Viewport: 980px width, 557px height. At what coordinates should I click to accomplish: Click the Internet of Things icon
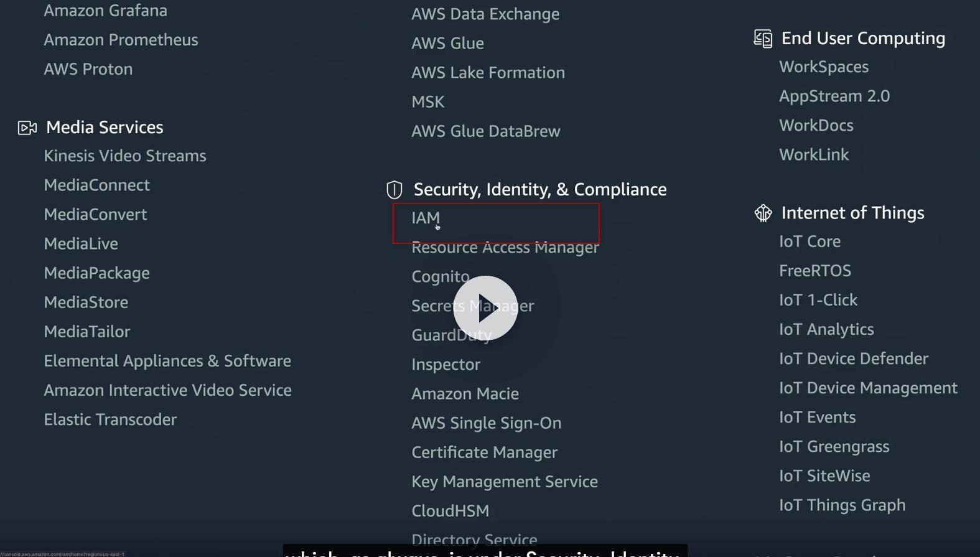click(x=763, y=213)
